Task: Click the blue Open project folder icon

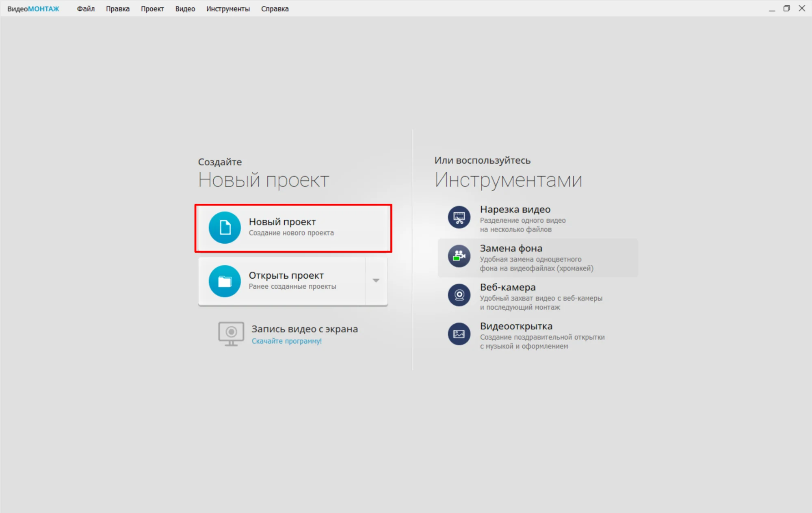Action: tap(225, 281)
